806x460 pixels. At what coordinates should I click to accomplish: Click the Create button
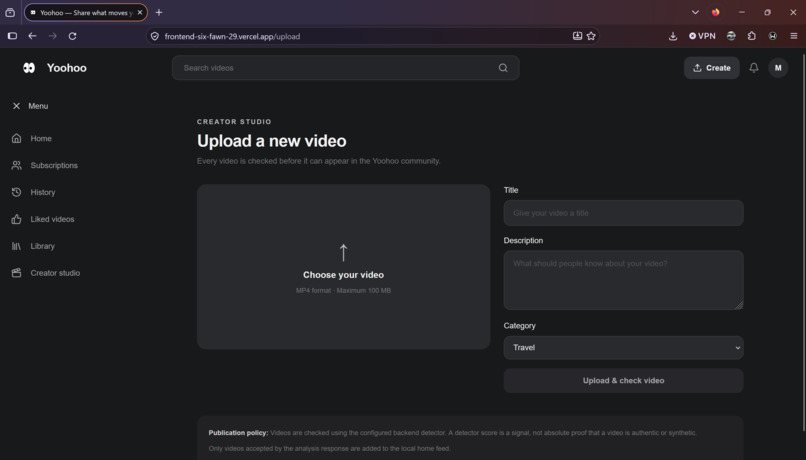(711, 68)
